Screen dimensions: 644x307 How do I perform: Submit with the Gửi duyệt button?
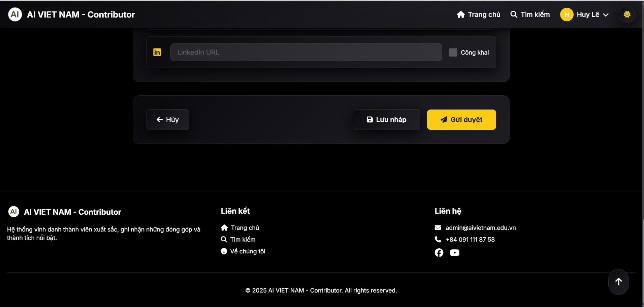pos(461,120)
